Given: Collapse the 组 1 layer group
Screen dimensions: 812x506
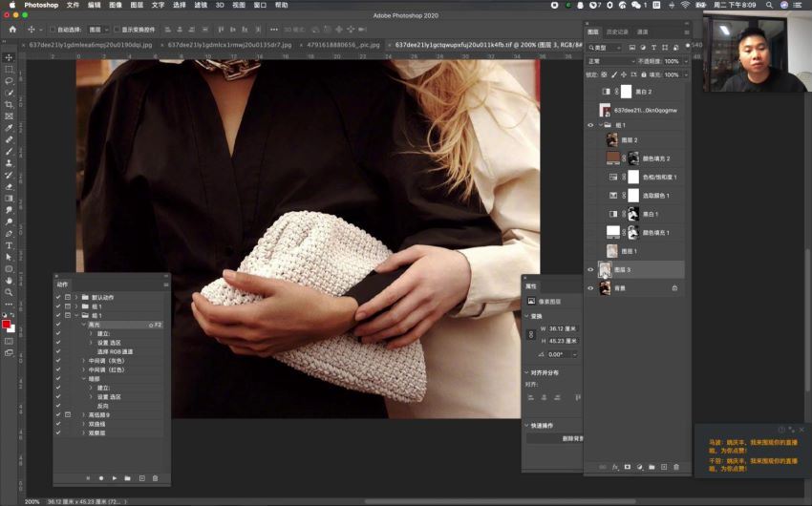Looking at the screenshot, I should point(601,125).
